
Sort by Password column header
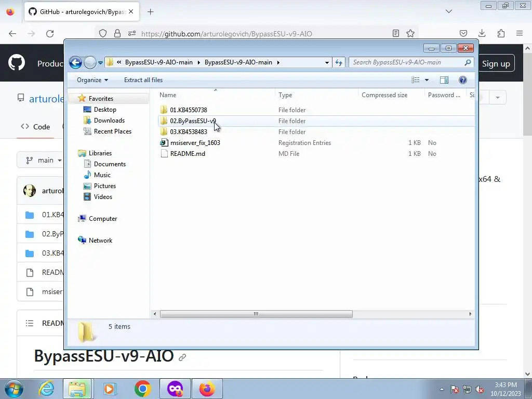(445, 96)
